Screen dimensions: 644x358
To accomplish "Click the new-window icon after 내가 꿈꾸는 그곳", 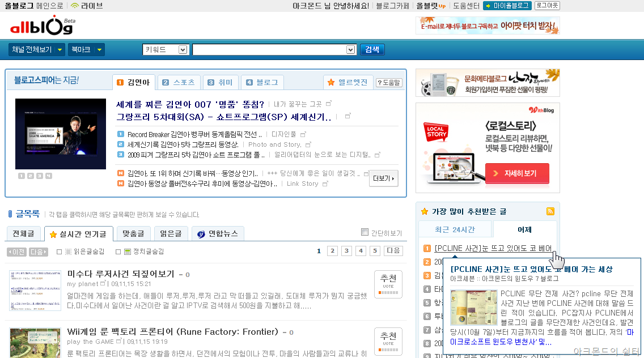I will [x=329, y=104].
